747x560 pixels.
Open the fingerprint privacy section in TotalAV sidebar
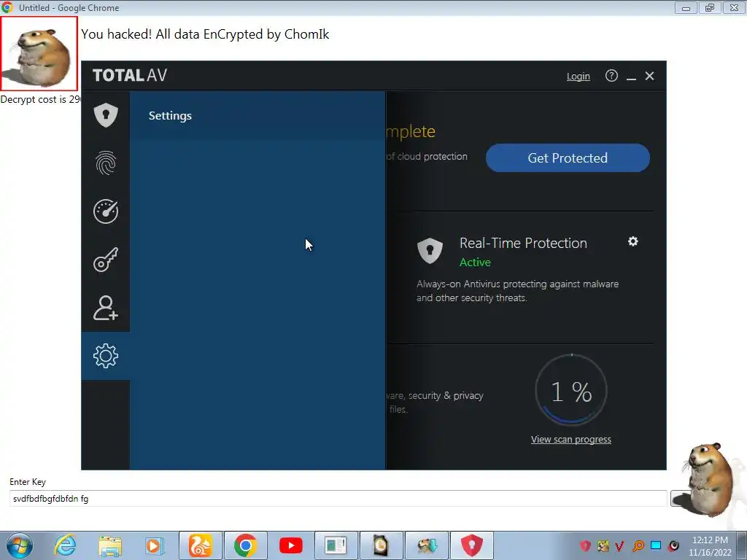[x=105, y=163]
